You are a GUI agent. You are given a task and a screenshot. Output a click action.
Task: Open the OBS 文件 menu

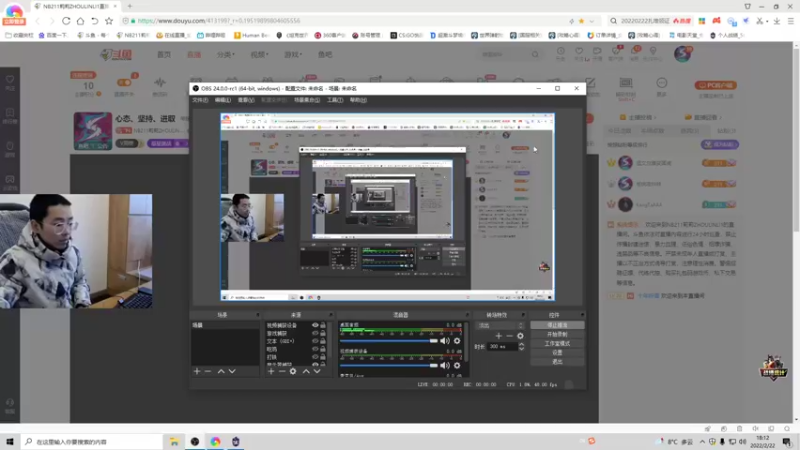click(200, 100)
